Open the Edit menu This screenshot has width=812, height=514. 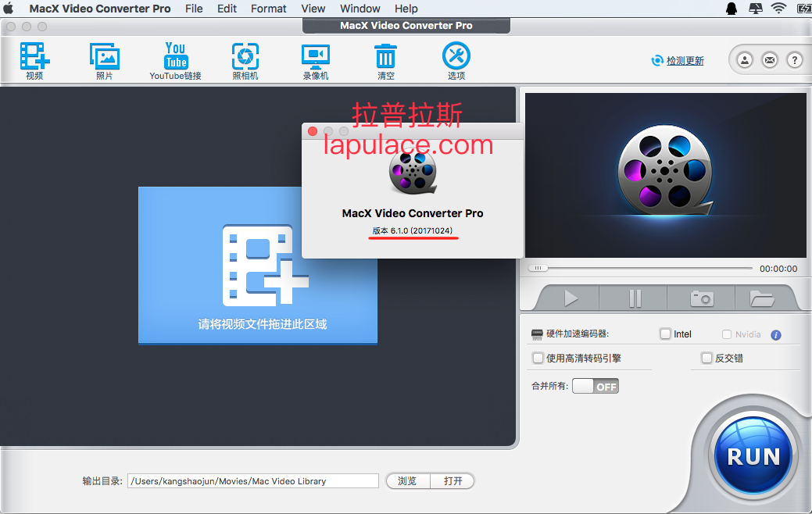[227, 9]
